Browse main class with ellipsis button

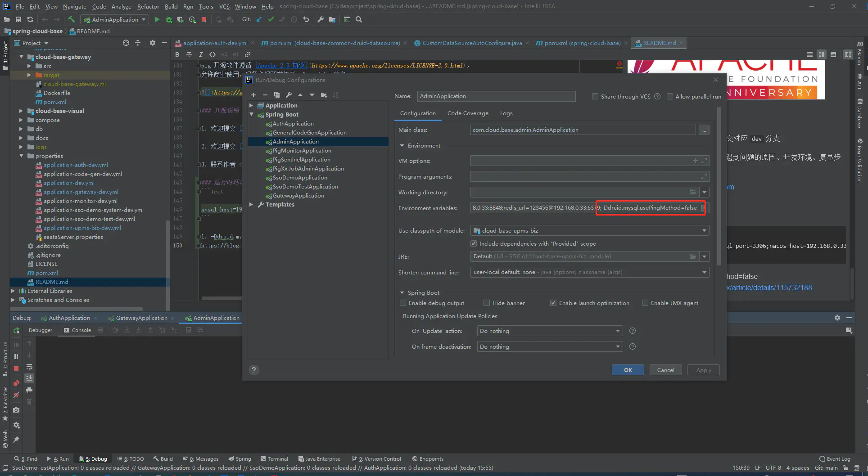point(704,130)
